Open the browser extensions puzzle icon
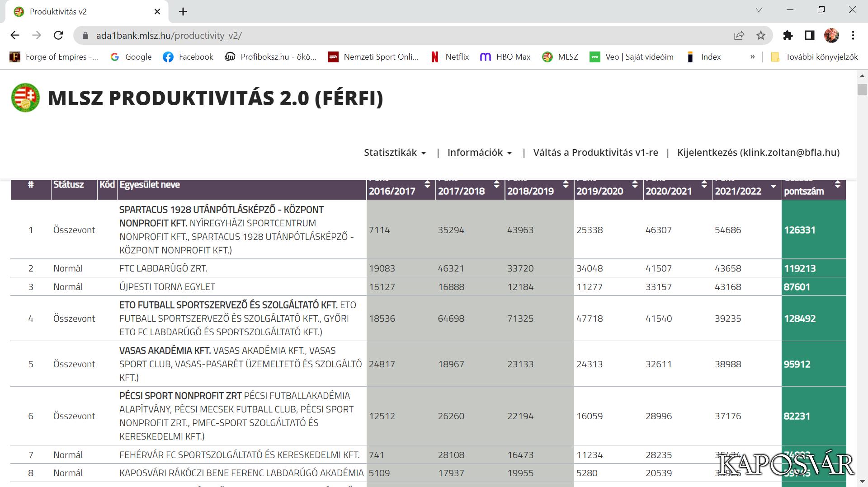The height and width of the screenshot is (487, 868). tap(788, 35)
